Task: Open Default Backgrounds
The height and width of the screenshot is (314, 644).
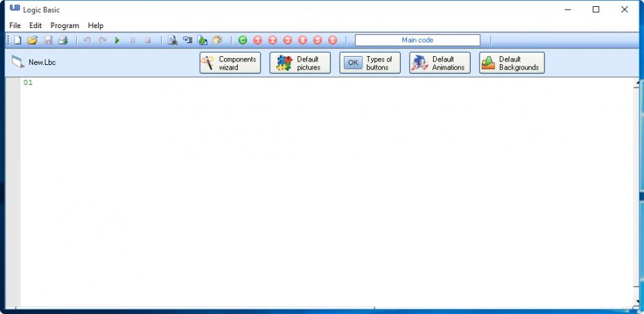Action: (512, 63)
